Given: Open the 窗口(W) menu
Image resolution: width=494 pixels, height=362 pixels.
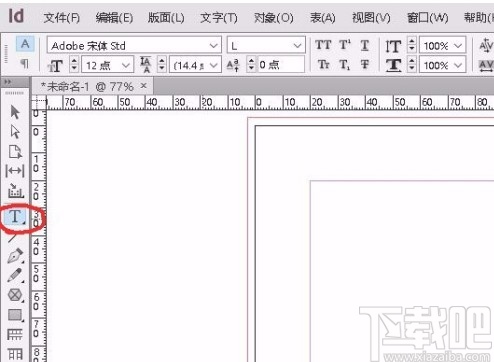Looking at the screenshot, I should coord(427,17).
